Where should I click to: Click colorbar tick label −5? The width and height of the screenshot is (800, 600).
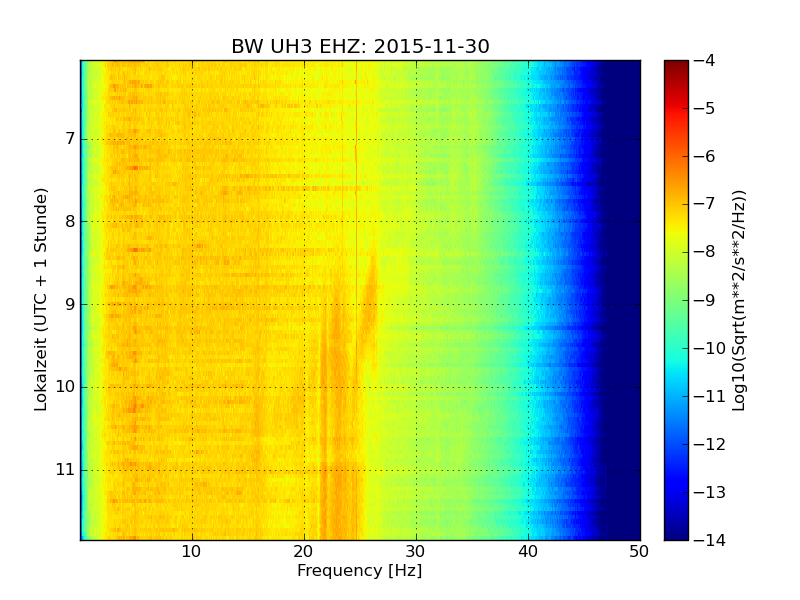click(x=705, y=108)
